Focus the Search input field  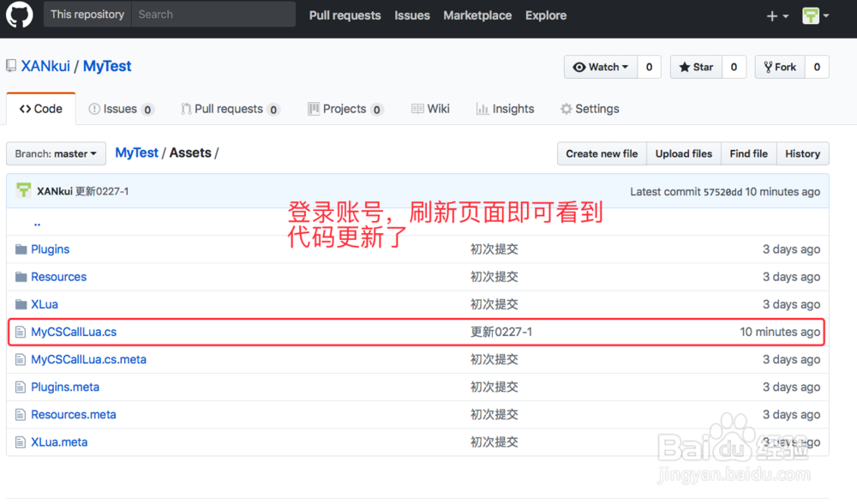click(x=213, y=15)
